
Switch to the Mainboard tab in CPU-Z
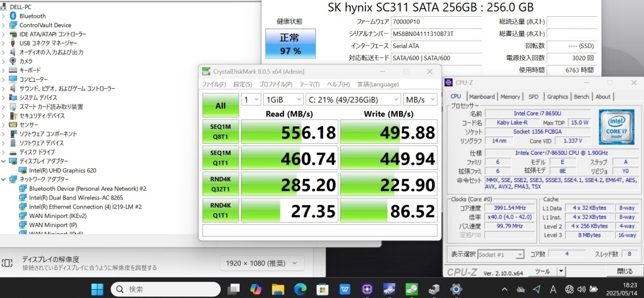482,97
